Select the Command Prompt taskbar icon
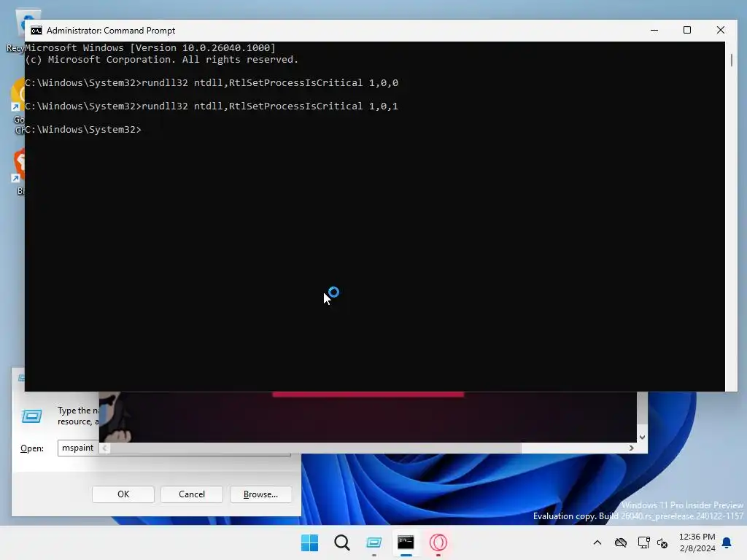The width and height of the screenshot is (747, 560). pos(406,542)
